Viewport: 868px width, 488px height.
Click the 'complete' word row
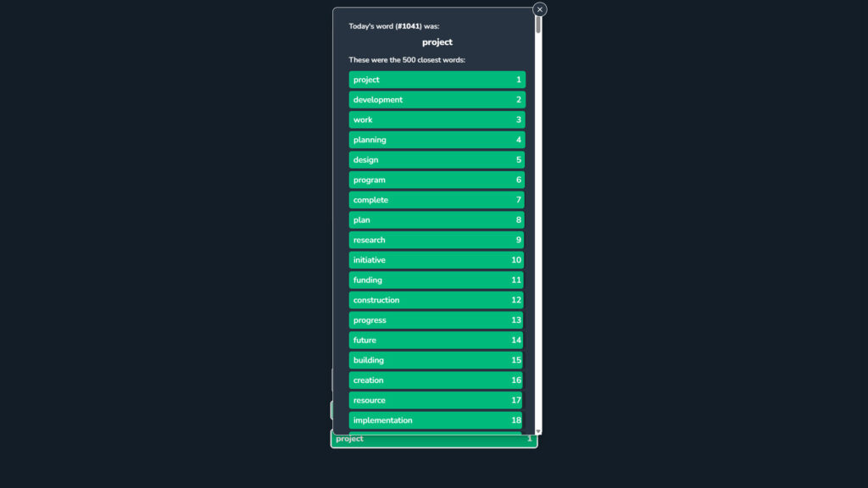tap(437, 200)
